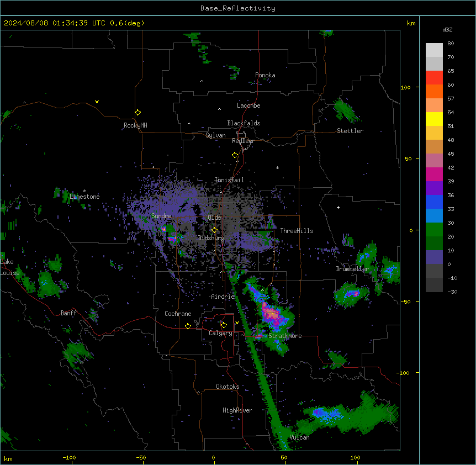Image resolution: width=476 pixels, height=465 pixels.
Task: Click the Base_Reflectivity title text
Action: point(238,8)
